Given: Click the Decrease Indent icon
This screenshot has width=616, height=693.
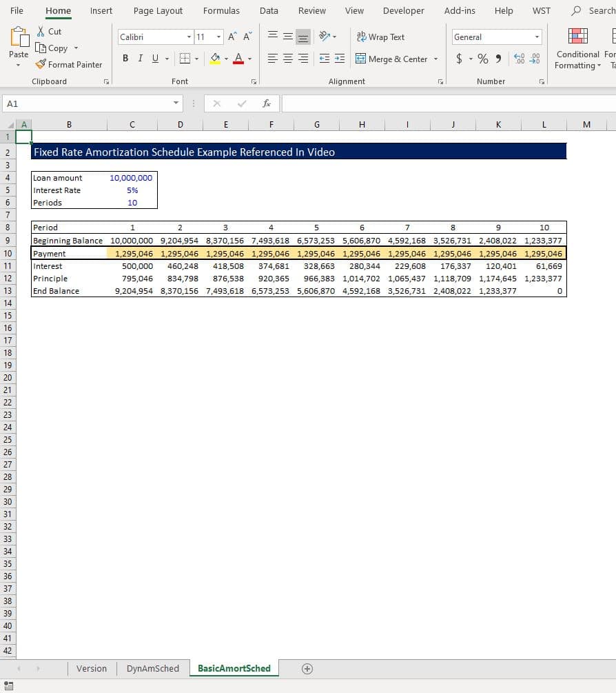Looking at the screenshot, I should (x=325, y=59).
